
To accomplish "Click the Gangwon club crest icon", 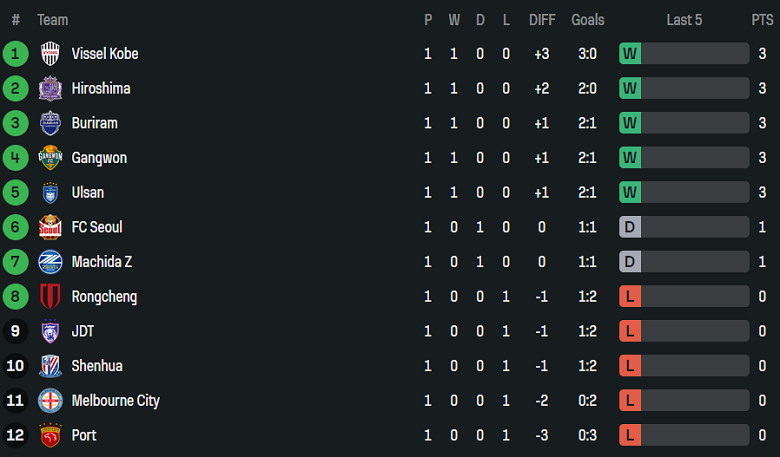I will click(50, 158).
